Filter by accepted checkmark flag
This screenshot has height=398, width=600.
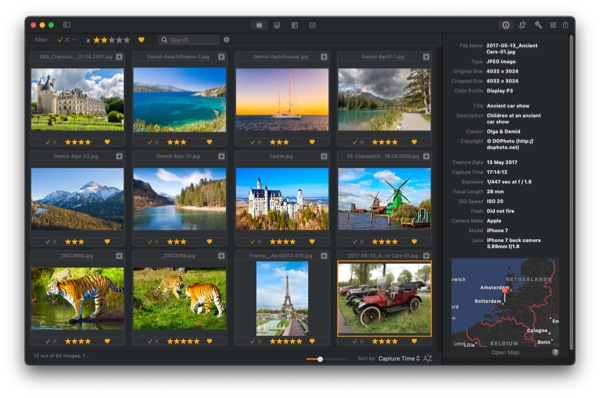click(60, 39)
